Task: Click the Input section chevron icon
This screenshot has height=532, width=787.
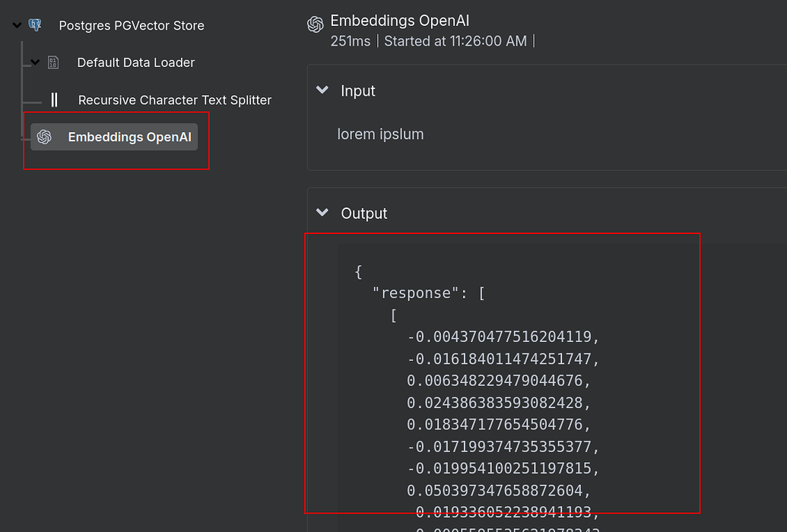Action: pos(322,90)
